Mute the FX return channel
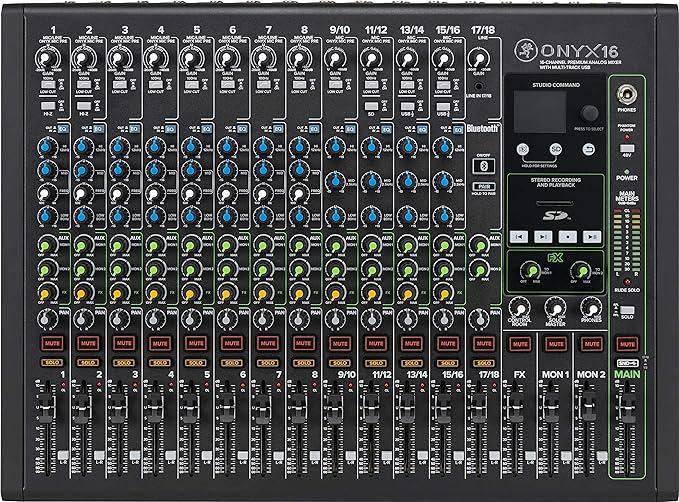The image size is (679, 502). (x=518, y=342)
